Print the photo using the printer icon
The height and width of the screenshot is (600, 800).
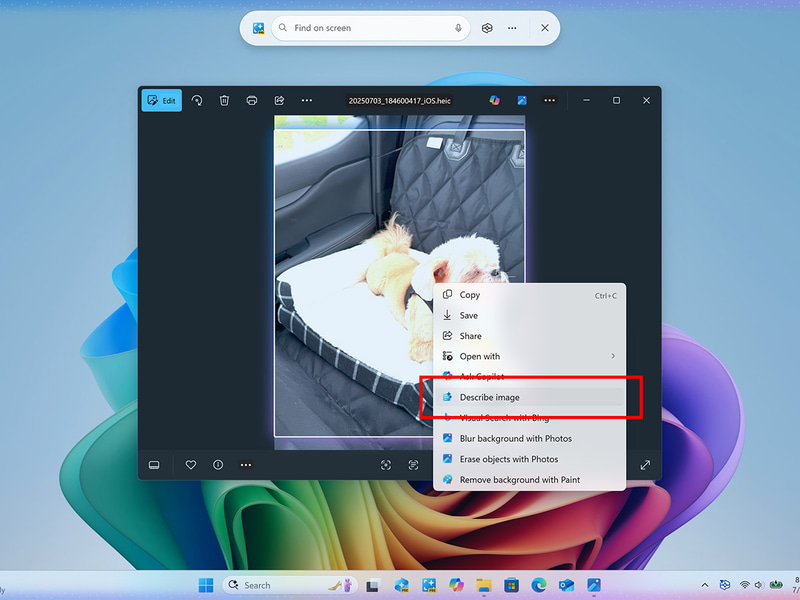252,101
